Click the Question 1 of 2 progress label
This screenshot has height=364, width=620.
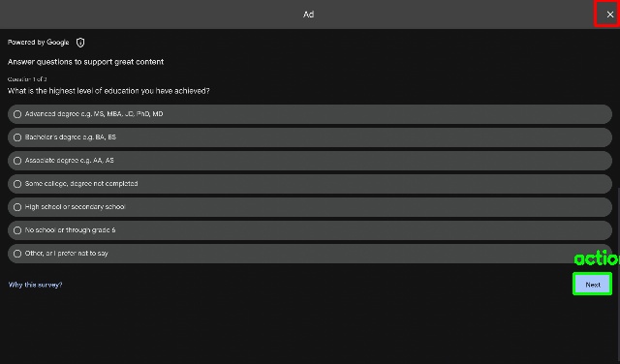pyautogui.click(x=27, y=79)
